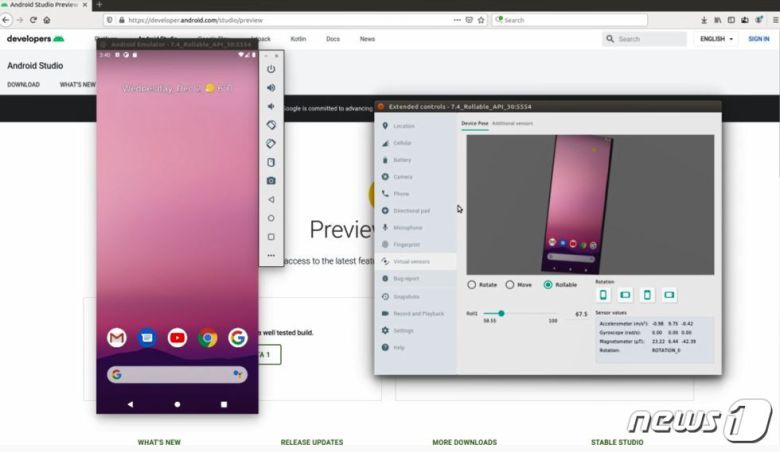Open Gmail app on emulator home screen
Screen dimensions: 780x452
click(117, 338)
